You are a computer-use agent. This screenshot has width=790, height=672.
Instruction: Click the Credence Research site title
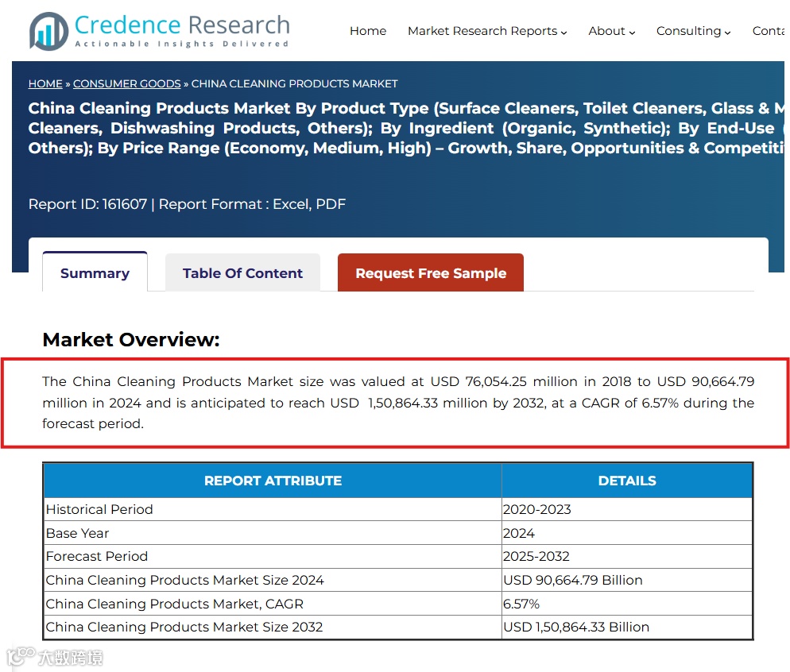click(182, 25)
